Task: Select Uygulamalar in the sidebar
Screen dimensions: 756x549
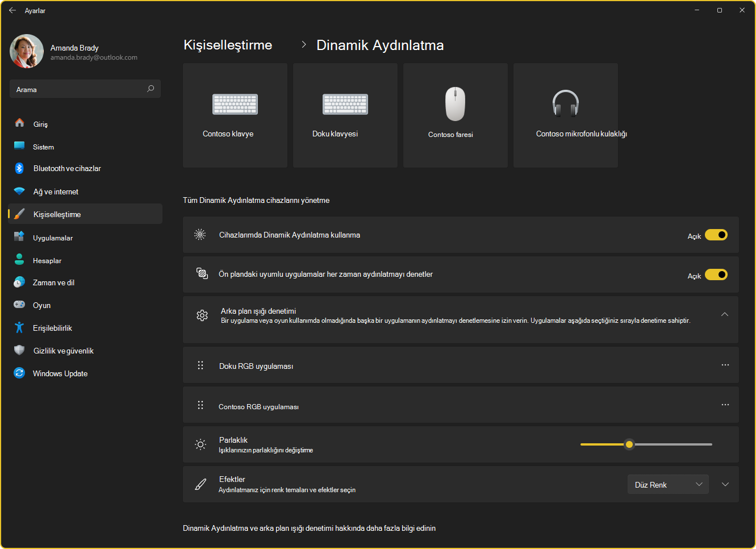Action: click(85, 238)
